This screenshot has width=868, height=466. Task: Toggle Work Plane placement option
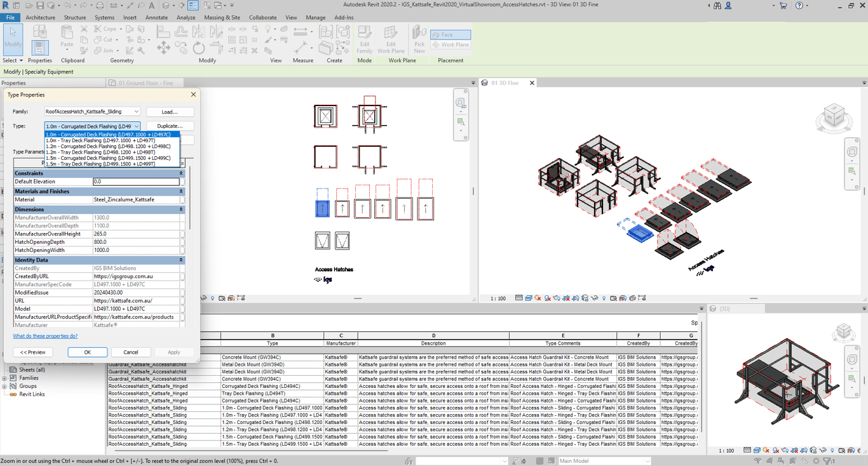451,45
